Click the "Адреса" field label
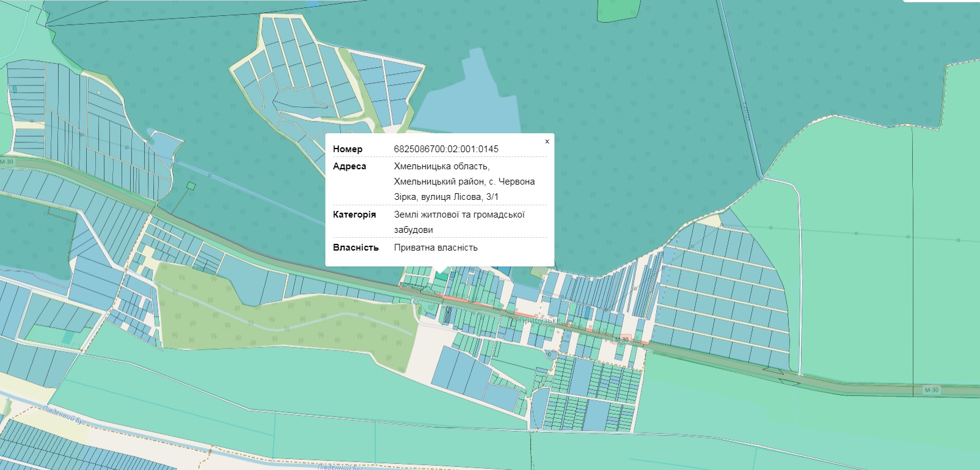 point(349,166)
